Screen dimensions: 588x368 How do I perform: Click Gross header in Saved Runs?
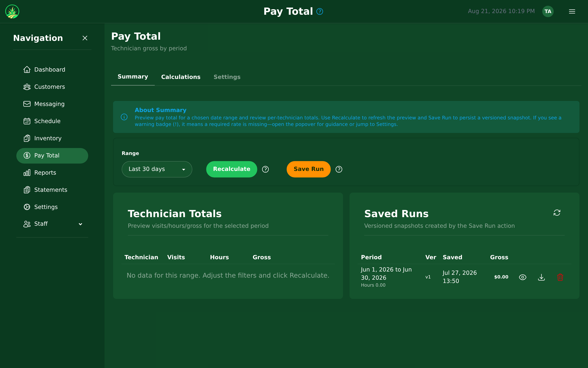pyautogui.click(x=499, y=257)
